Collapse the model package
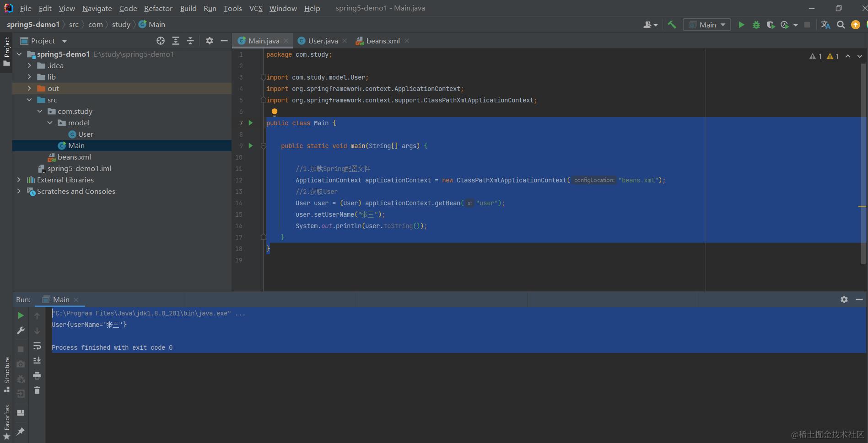The height and width of the screenshot is (443, 868). click(x=50, y=123)
